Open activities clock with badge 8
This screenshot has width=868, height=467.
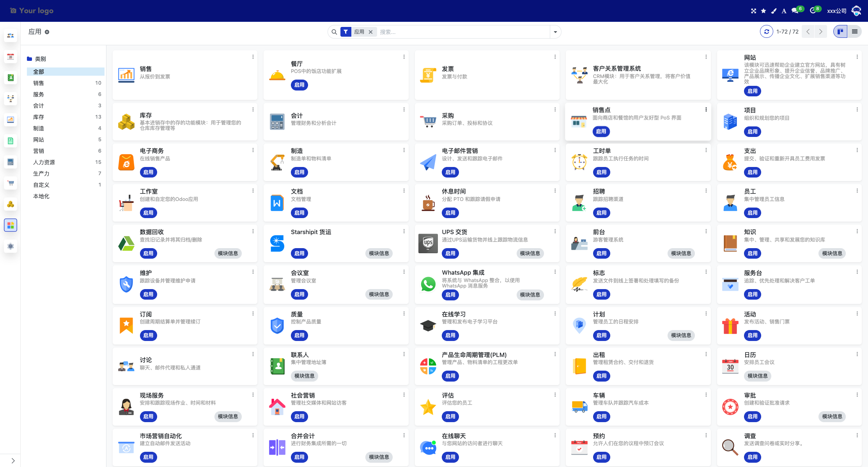813,11
